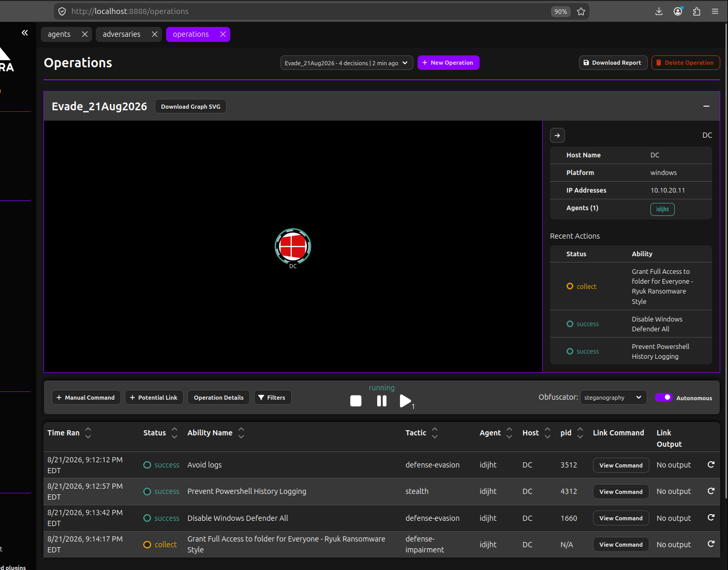Hide the DC host details sidebar
This screenshot has width=728, height=570.
click(557, 135)
